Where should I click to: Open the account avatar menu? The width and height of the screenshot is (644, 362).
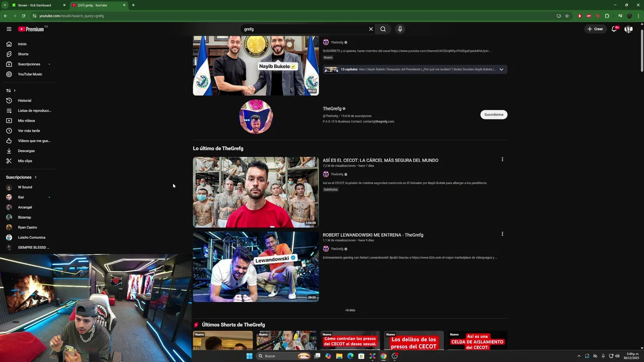tap(628, 29)
